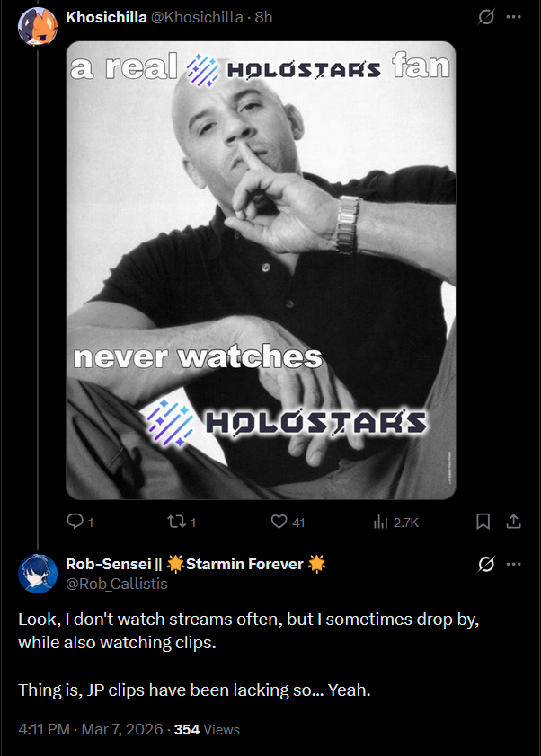Image resolution: width=541 pixels, height=756 pixels.
Task: Open the Khosichilla display name link
Action: click(x=106, y=17)
